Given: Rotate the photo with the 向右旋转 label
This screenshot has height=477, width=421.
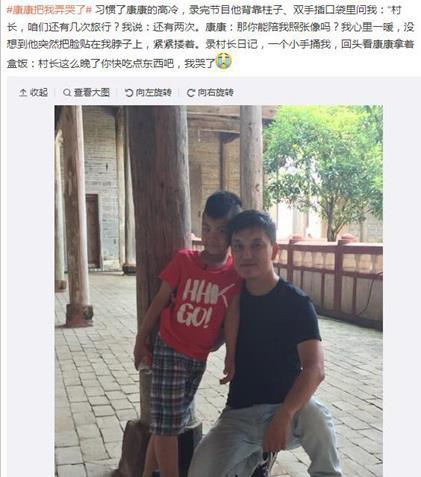Looking at the screenshot, I should (216, 92).
